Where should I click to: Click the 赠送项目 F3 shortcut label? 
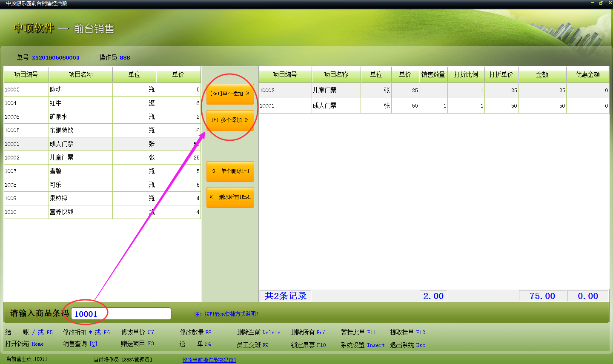point(137,344)
